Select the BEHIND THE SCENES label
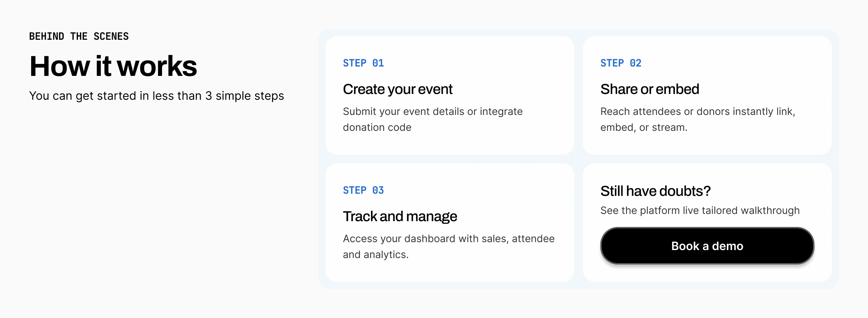 point(79,36)
